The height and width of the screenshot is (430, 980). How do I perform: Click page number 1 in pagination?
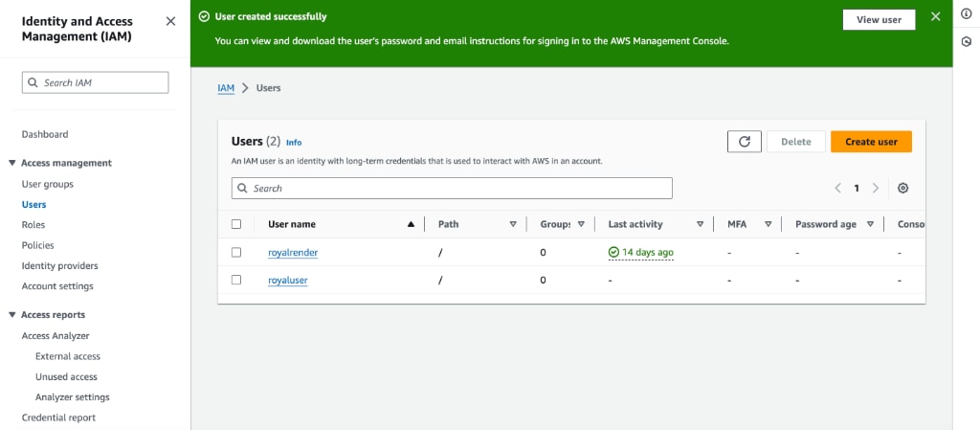[x=857, y=188]
